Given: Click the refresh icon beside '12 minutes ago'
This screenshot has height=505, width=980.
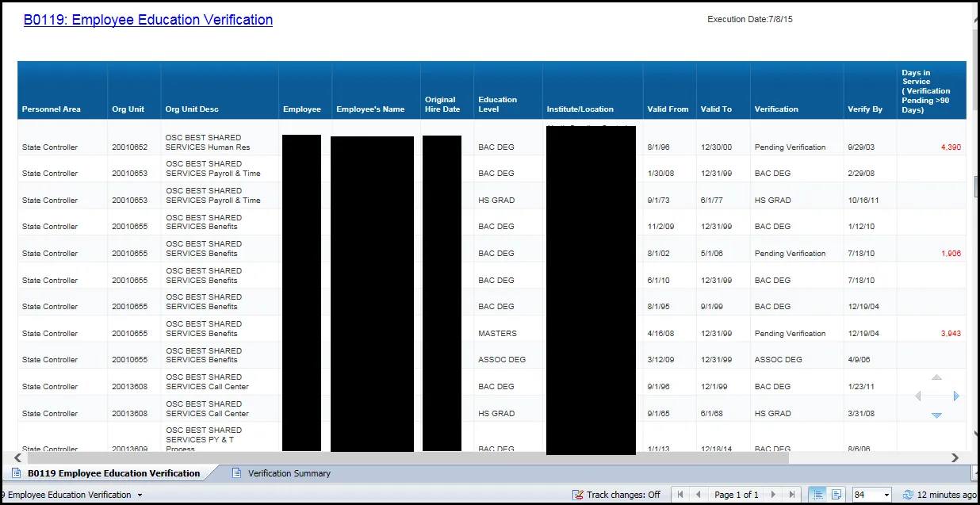Looking at the screenshot, I should coord(908,495).
